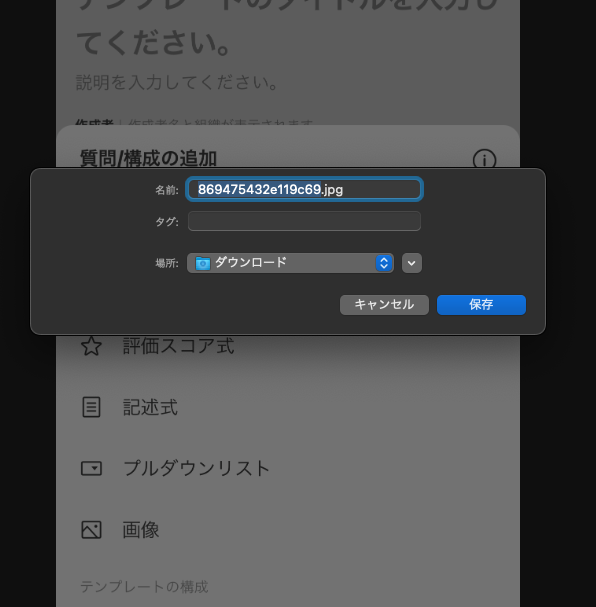Click the empty タグ input field
596x607 pixels.
click(x=304, y=221)
